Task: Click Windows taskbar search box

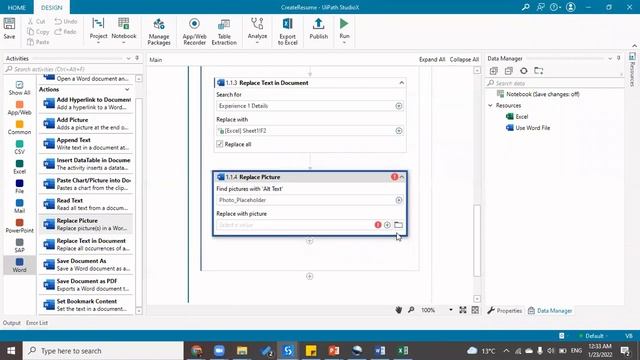Action: 103,351
